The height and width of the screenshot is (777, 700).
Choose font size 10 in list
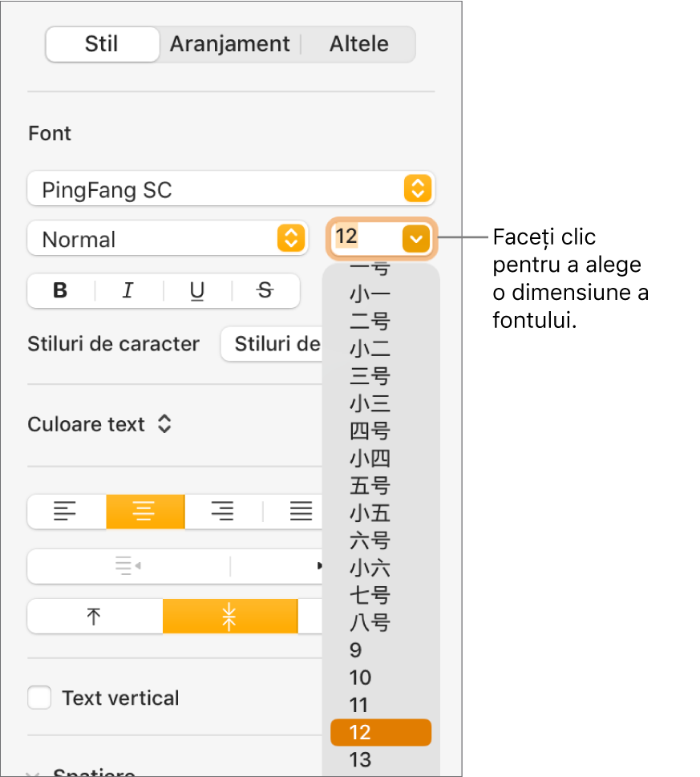[380, 678]
